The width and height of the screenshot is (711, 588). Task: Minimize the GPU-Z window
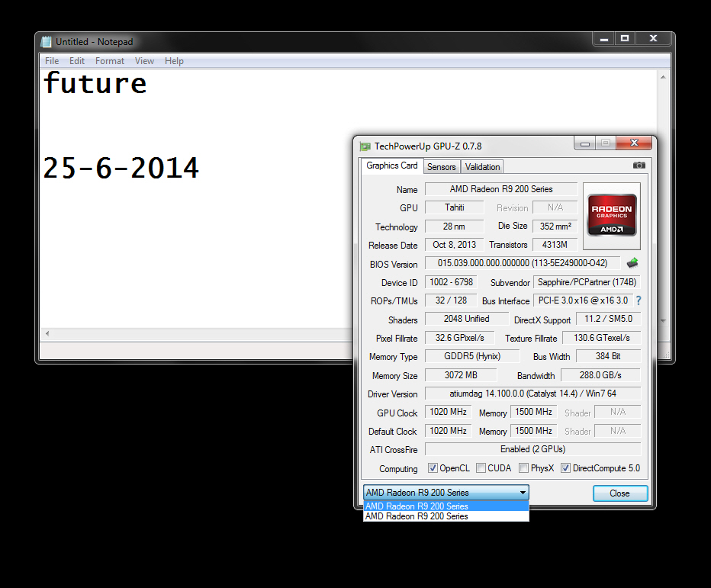(x=585, y=143)
